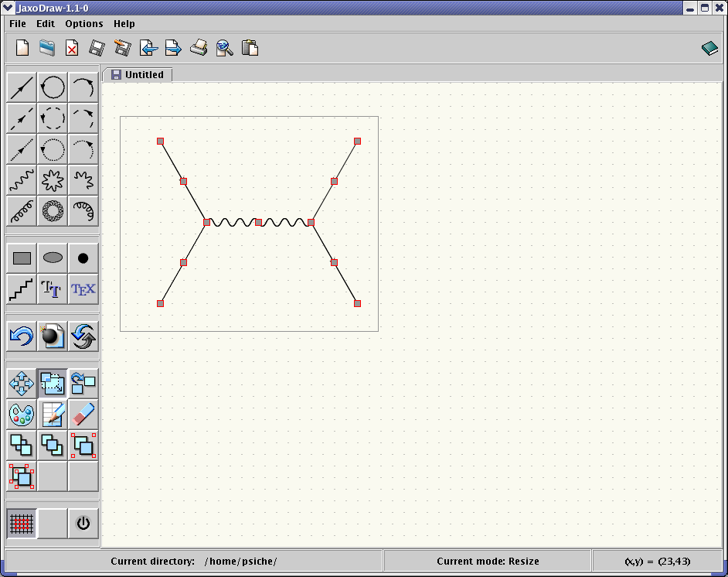
Task: Open an existing file from folder
Action: [x=47, y=48]
